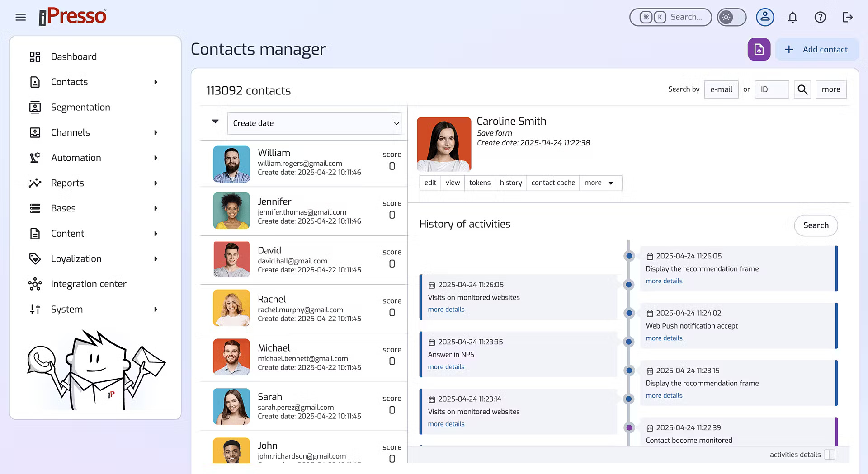Viewport: 868px width, 474px height.
Task: Select david.hall@gmail.com contact row
Action: [x=304, y=260]
